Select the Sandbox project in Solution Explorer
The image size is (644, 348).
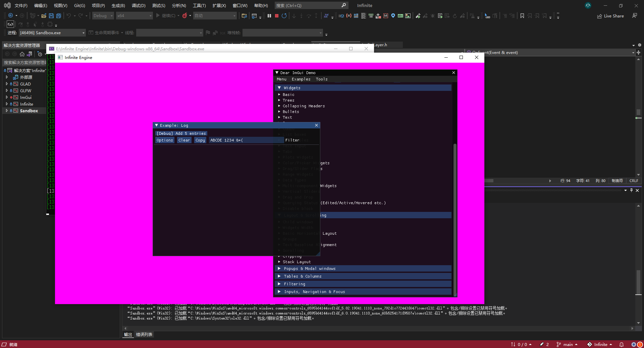tap(29, 111)
